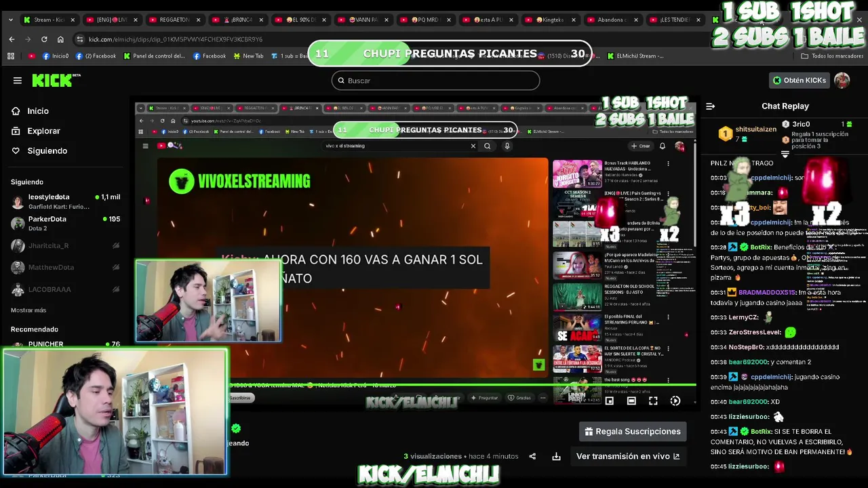Open the Kick sidebar hamburger menu
This screenshot has height=488, width=868.
18,81
